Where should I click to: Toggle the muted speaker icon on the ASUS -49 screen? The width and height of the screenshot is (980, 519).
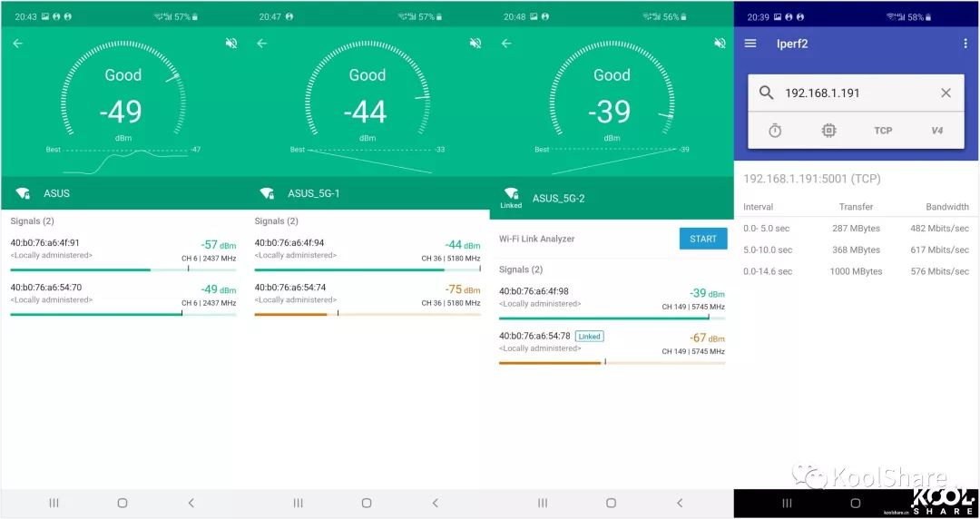231,44
